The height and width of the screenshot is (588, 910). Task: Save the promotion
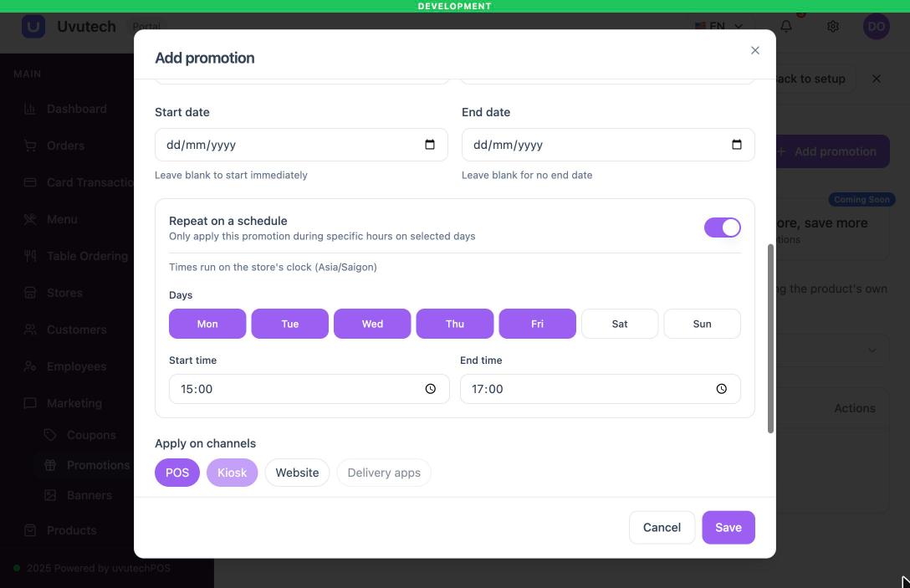pyautogui.click(x=729, y=528)
